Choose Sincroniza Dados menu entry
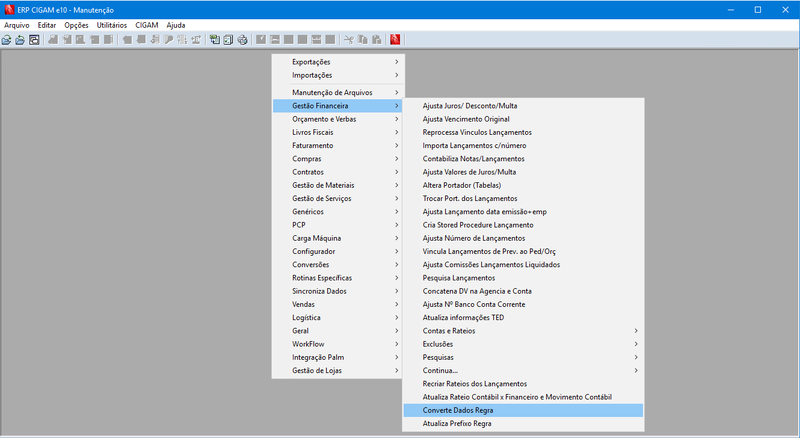The height and width of the screenshot is (438, 800). click(x=337, y=291)
